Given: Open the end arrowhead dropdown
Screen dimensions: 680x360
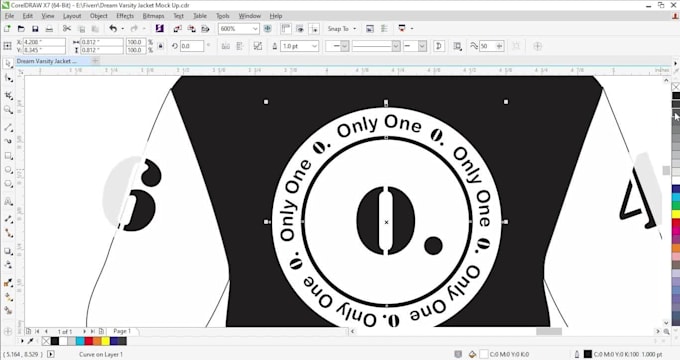Looking at the screenshot, I should click(422, 46).
